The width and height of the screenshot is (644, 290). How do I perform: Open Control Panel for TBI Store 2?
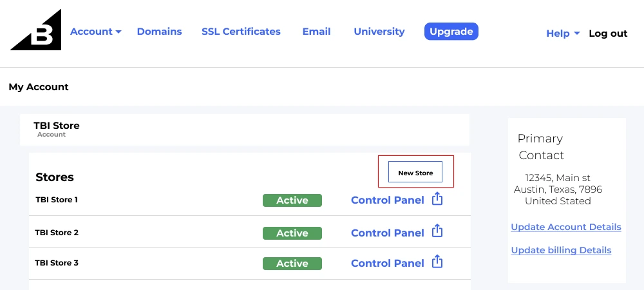(387, 233)
